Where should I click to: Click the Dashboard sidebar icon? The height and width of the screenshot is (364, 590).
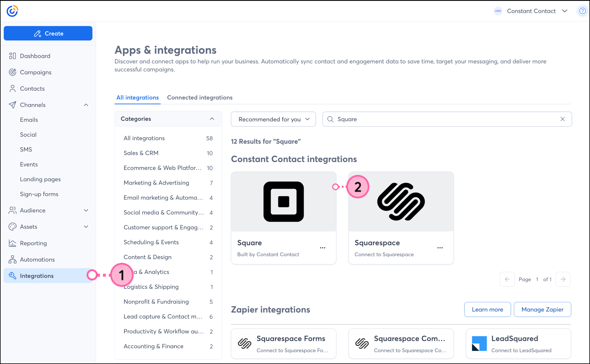12,56
